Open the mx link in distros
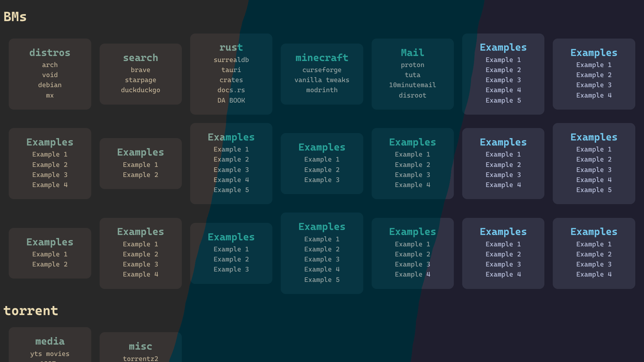 [x=50, y=95]
